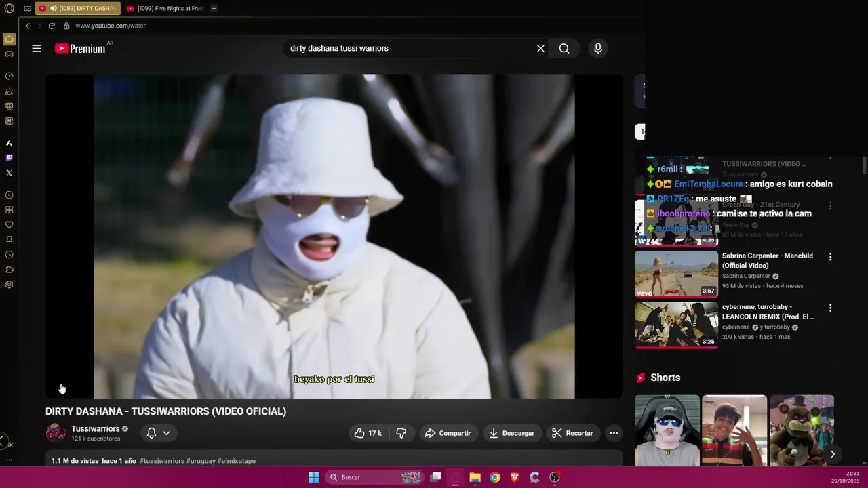Open the tab islands icon left of the tabs
The width and height of the screenshot is (868, 488).
[x=28, y=9]
